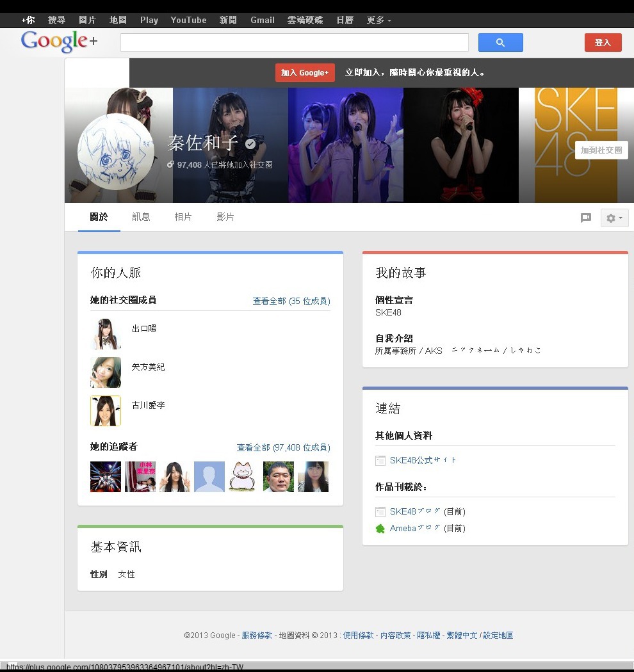The image size is (634, 672).
Task: Open the sketch profile avatar photo
Action: [x=116, y=152]
